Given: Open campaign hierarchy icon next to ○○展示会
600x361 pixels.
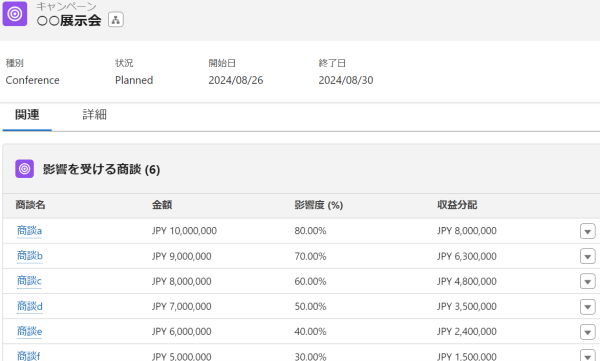Looking at the screenshot, I should 116,20.
